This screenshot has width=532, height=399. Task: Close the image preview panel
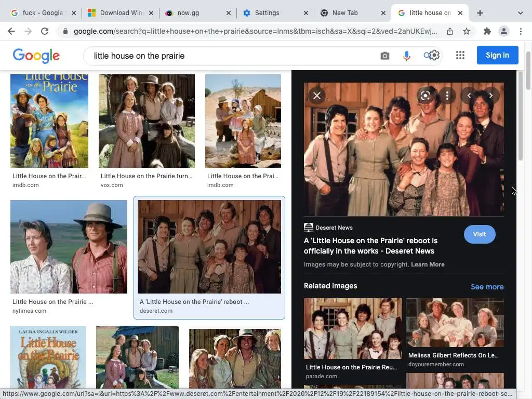coord(317,96)
